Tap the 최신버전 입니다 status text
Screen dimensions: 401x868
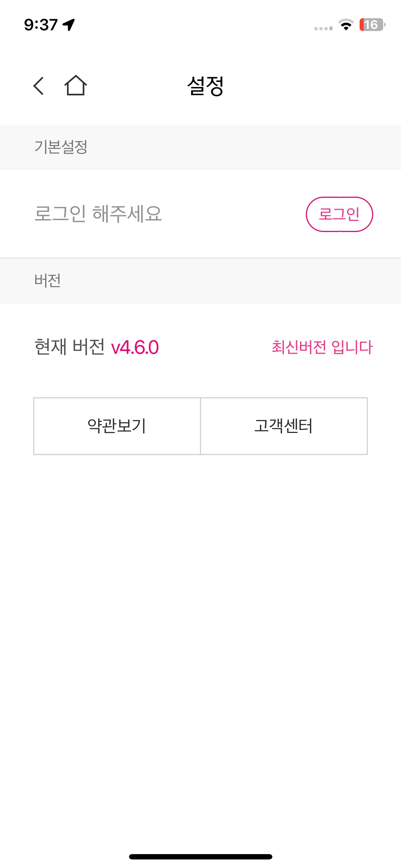(x=322, y=347)
